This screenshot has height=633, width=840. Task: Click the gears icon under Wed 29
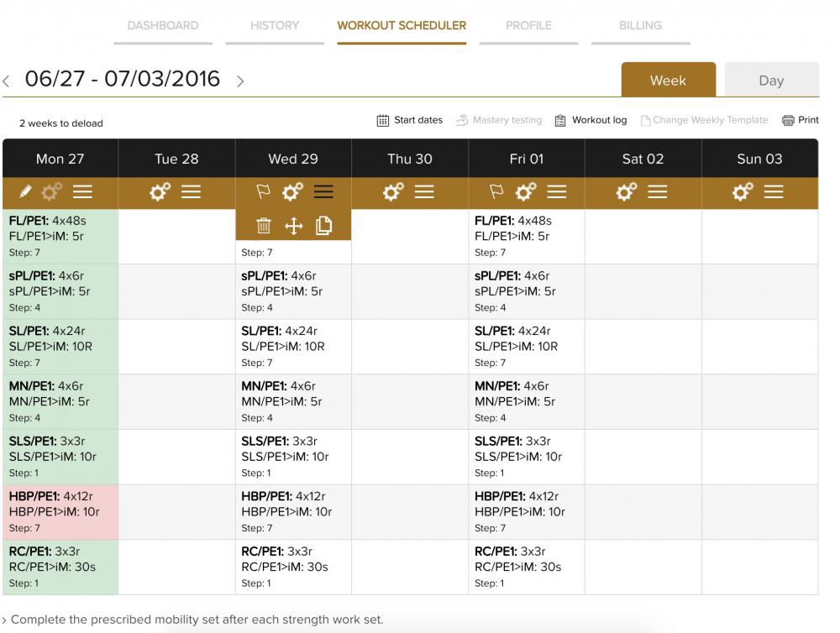tap(292, 191)
